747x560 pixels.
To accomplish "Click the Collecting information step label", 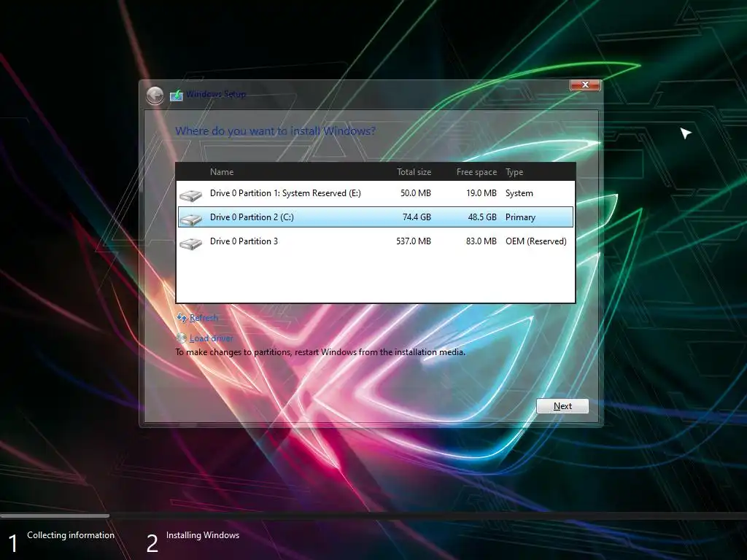I will pos(71,535).
